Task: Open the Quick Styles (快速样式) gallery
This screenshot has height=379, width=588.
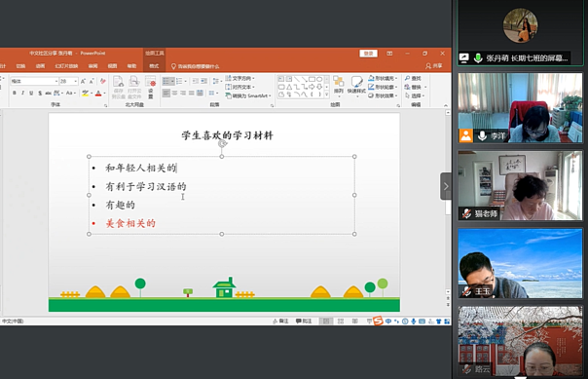Action: click(356, 86)
